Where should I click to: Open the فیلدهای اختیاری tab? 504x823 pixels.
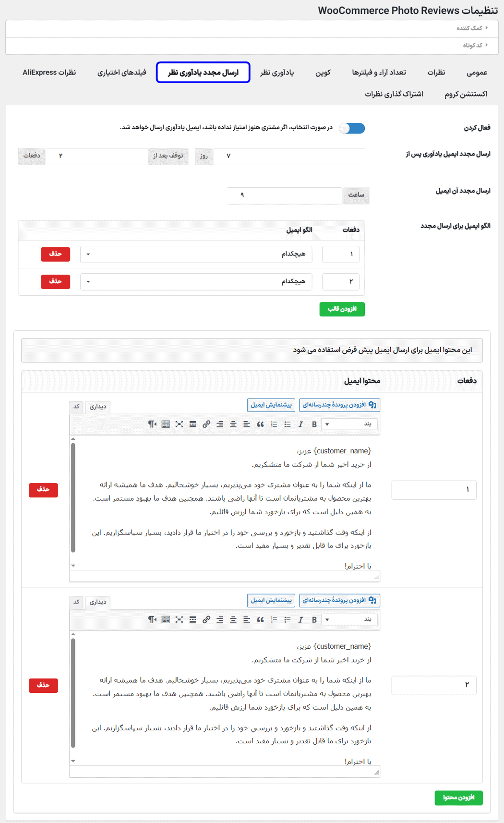point(122,73)
